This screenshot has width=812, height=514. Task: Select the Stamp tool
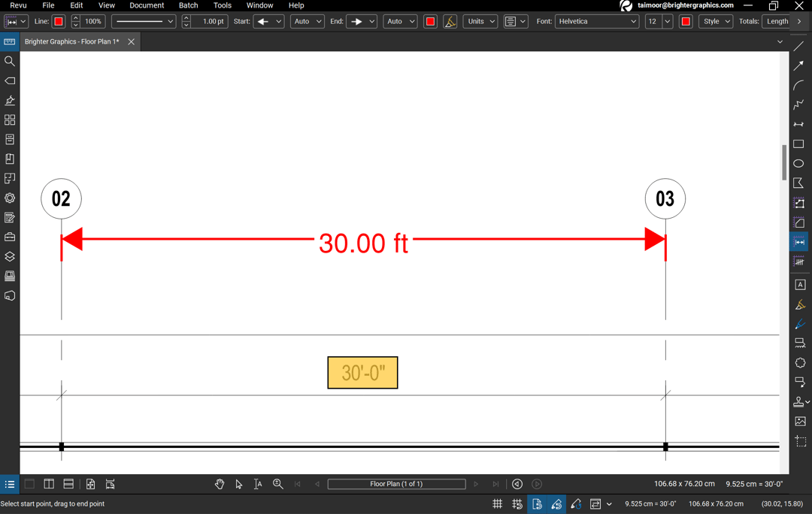coord(799,401)
